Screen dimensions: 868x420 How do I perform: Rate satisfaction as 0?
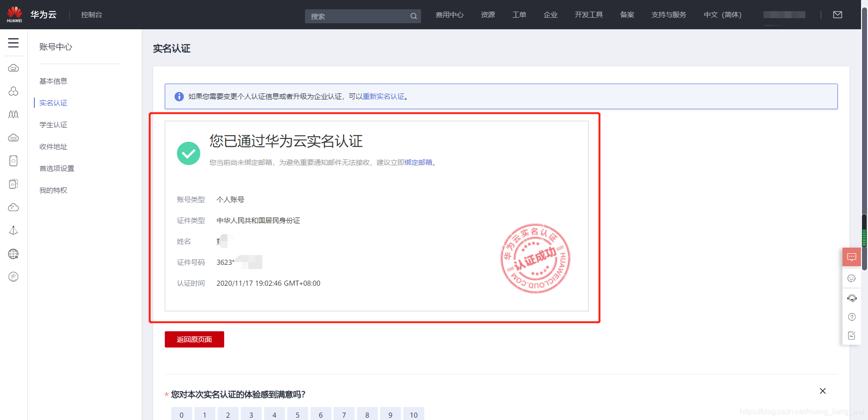click(x=181, y=414)
